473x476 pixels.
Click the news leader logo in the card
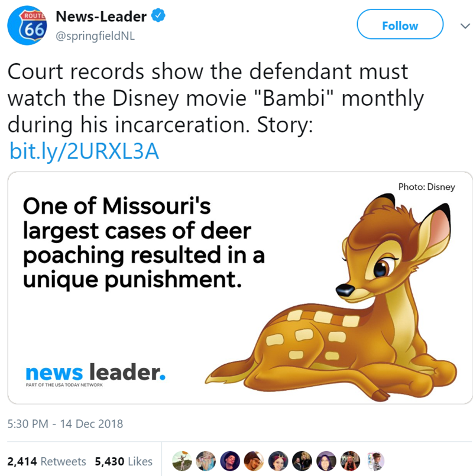[96, 374]
